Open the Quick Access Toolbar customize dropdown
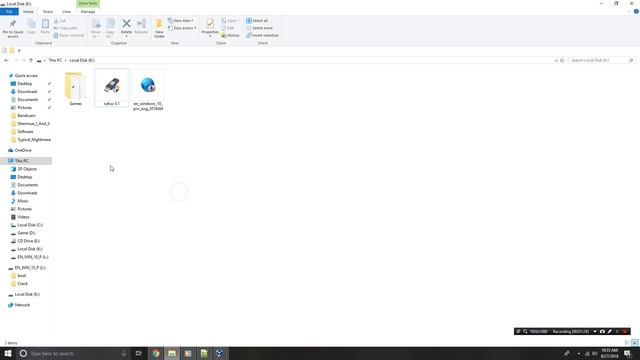This screenshot has height=360, width=640. click(x=19, y=51)
